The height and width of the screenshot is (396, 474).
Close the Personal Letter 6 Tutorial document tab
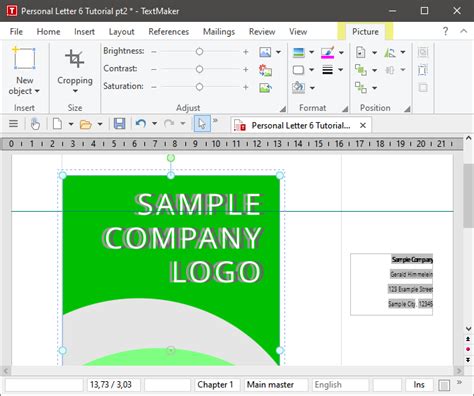pyautogui.click(x=363, y=125)
